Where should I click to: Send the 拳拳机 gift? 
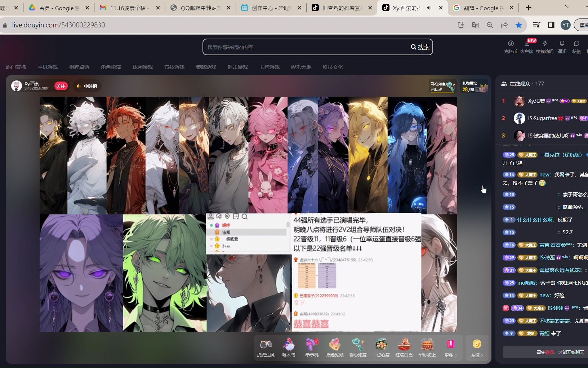tap(312, 348)
